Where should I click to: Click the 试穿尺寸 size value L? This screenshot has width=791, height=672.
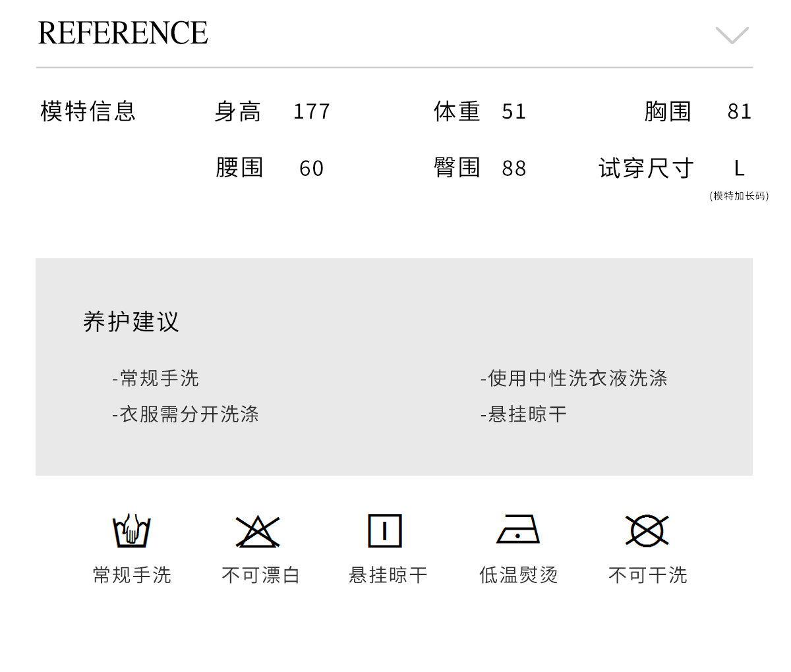[739, 169]
